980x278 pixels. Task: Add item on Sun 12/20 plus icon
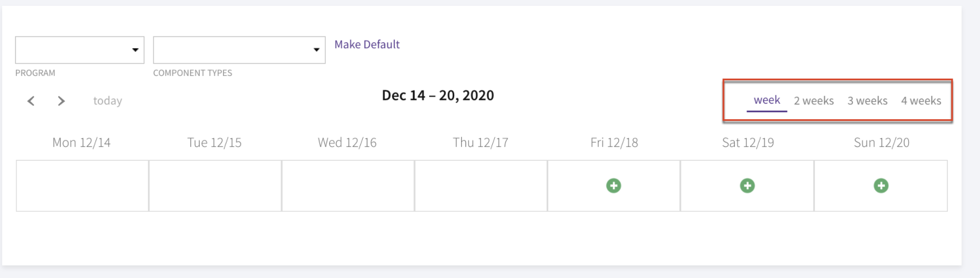click(x=881, y=186)
